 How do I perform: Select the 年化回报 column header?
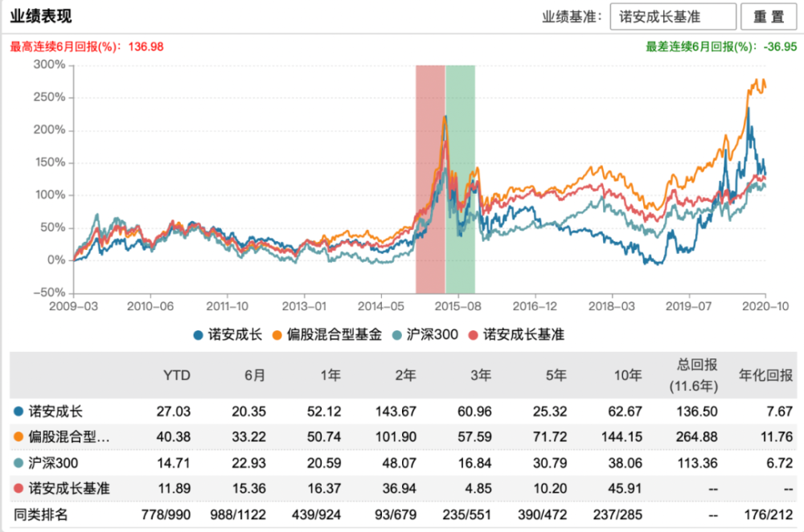[x=765, y=375]
